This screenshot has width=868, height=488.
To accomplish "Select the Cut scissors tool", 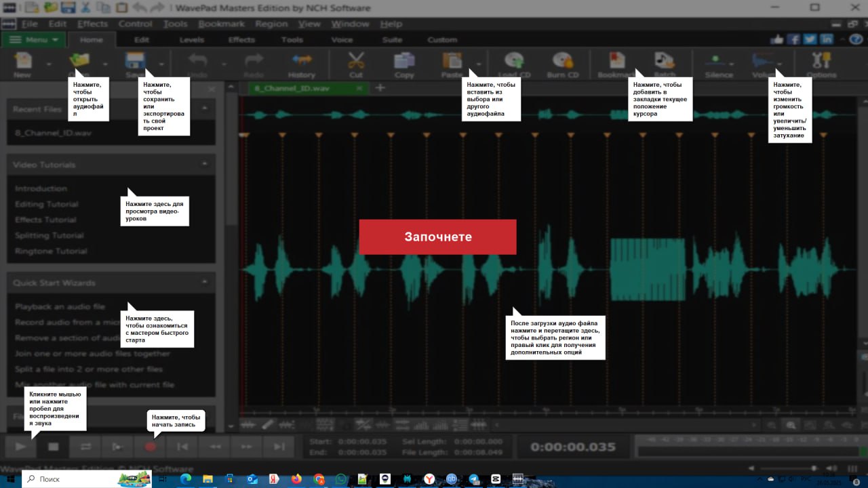I will pos(356,61).
